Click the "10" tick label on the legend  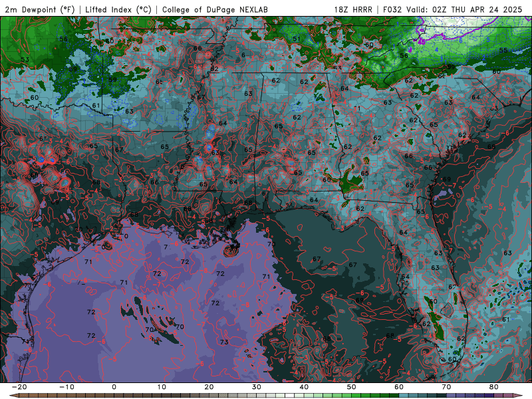tap(162, 387)
